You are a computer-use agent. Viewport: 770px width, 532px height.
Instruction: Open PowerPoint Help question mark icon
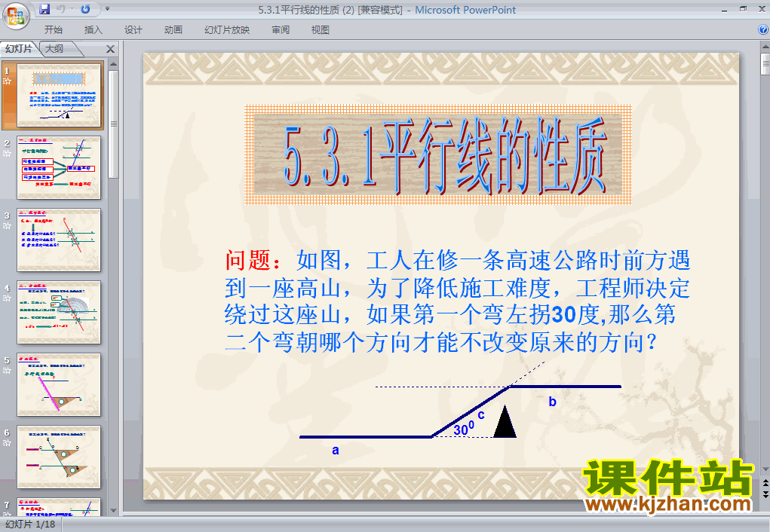coord(763,30)
